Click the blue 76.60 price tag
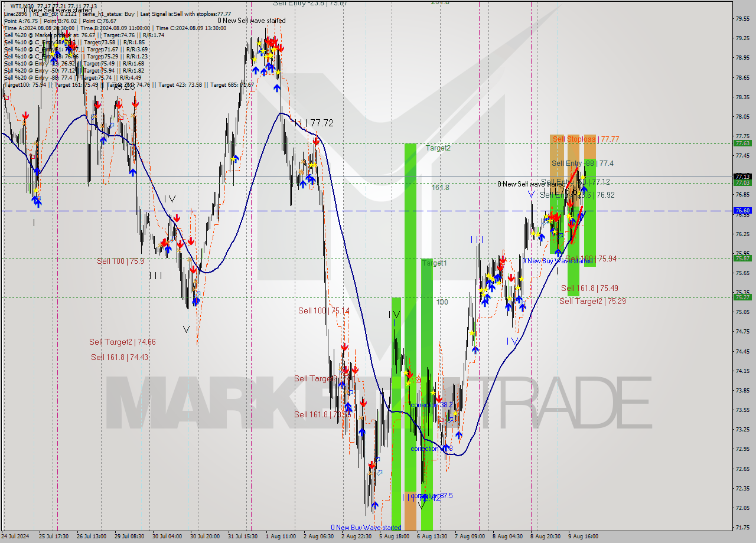The height and width of the screenshot is (543, 756). (x=742, y=211)
